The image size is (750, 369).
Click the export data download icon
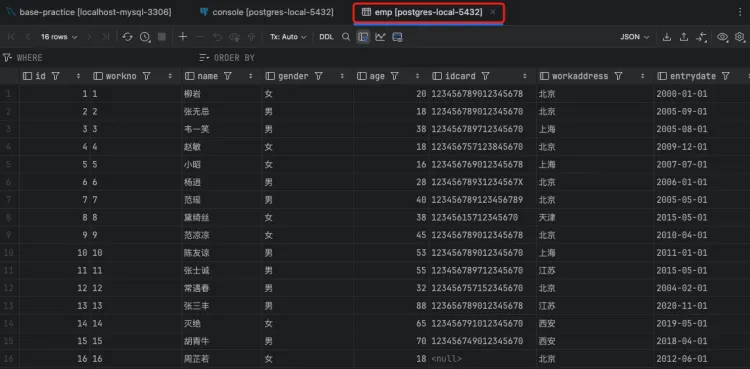click(x=667, y=37)
